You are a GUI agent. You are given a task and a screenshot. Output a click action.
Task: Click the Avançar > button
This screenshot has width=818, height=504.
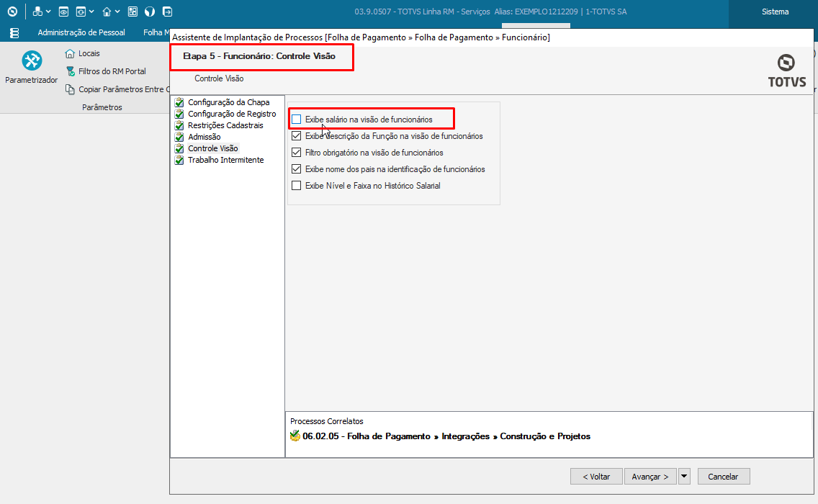(x=650, y=477)
